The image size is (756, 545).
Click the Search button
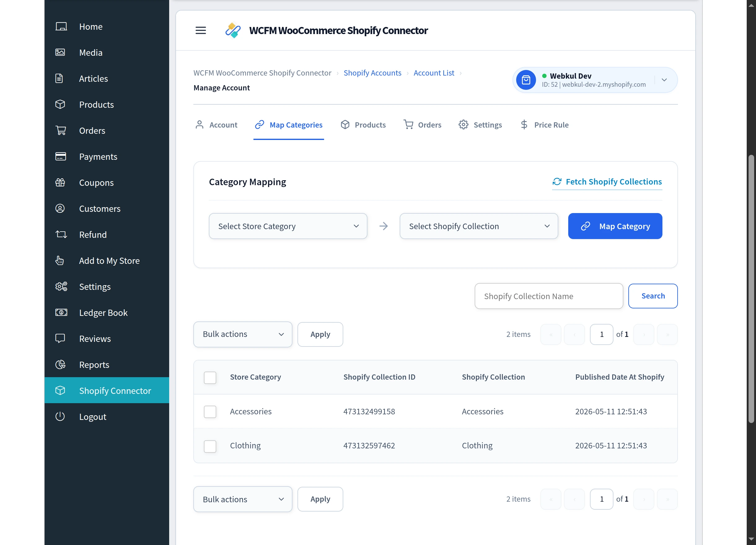coord(653,296)
